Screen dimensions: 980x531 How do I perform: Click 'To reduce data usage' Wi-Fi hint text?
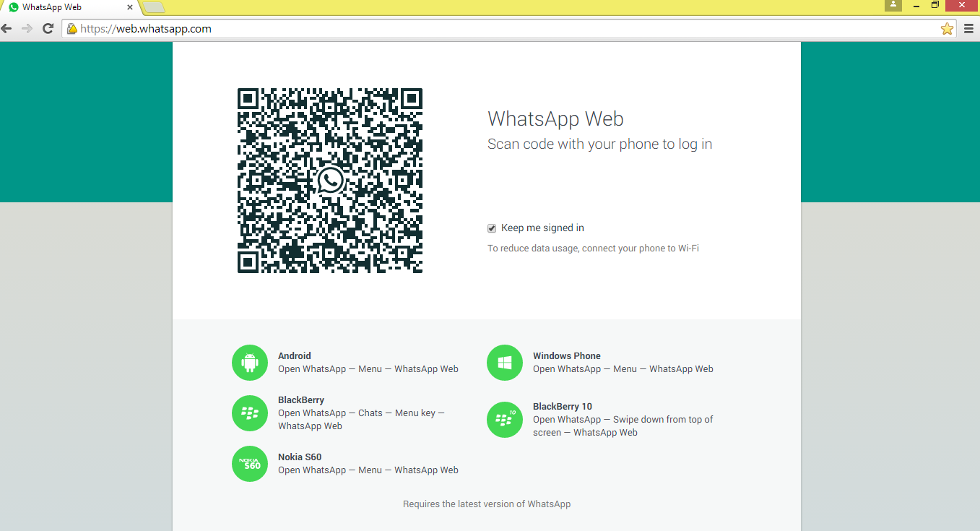point(593,249)
